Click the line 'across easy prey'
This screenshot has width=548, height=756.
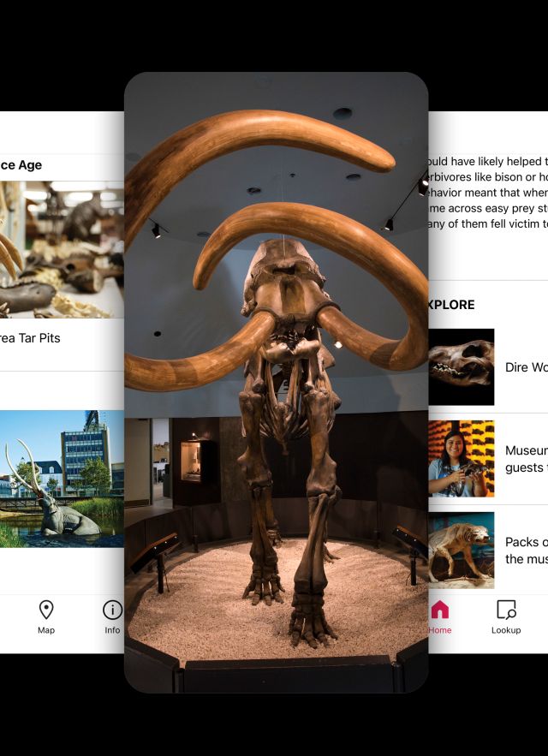click(x=488, y=208)
